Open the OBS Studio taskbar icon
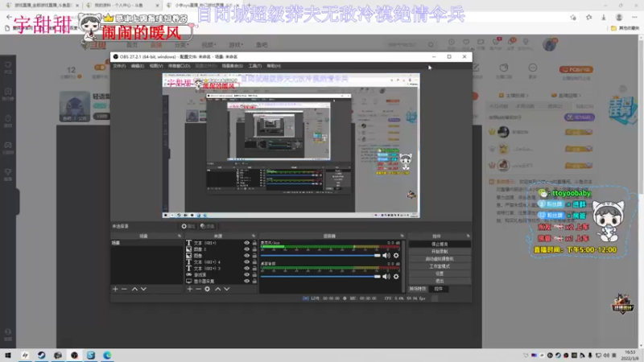The height and width of the screenshot is (362, 644). [74, 356]
